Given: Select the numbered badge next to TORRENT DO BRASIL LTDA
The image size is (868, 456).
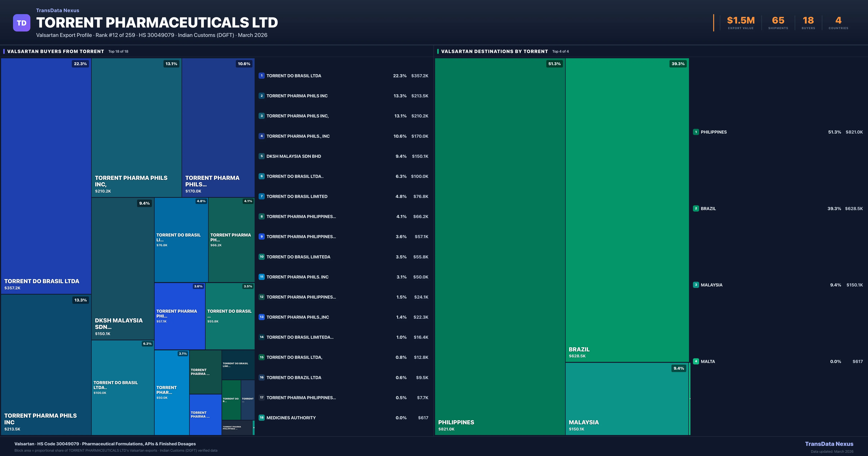Looking at the screenshot, I should [262, 76].
